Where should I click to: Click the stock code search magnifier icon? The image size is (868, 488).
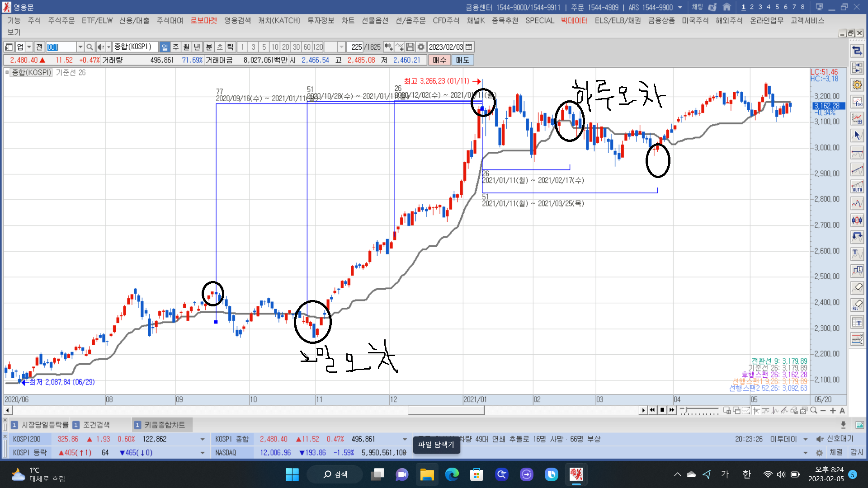point(90,47)
